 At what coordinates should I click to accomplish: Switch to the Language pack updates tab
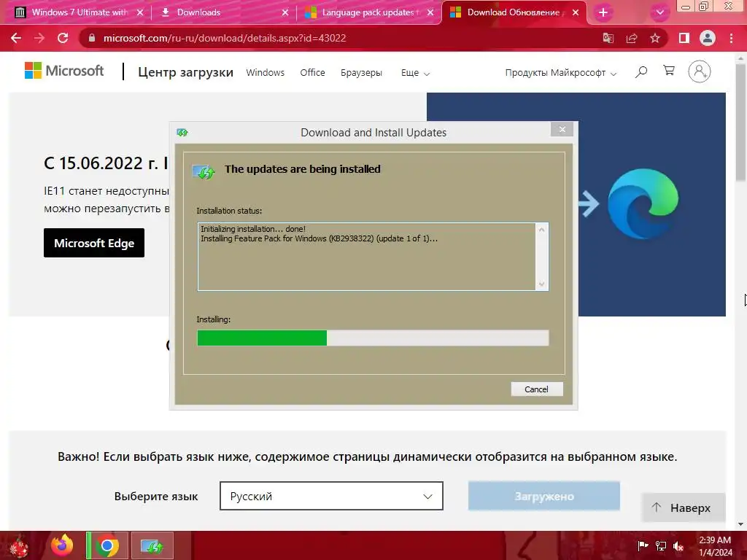(368, 12)
